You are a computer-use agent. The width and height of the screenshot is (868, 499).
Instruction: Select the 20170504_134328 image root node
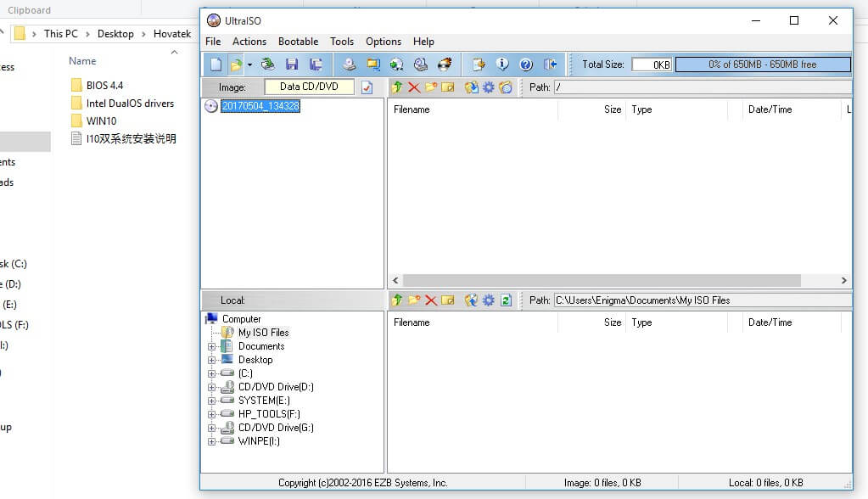[x=260, y=106]
